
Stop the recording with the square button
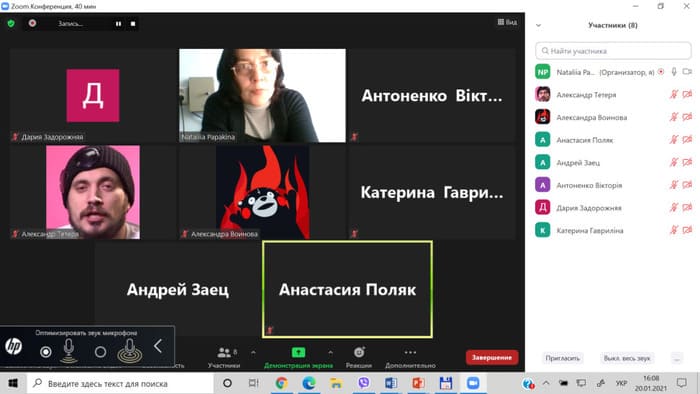tap(133, 24)
